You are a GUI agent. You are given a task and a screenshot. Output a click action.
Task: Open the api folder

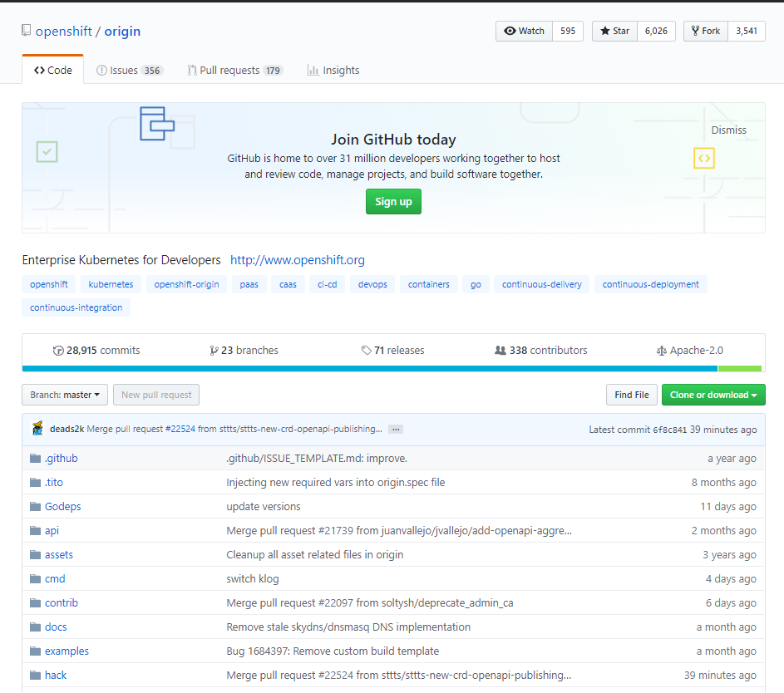pyautogui.click(x=52, y=531)
